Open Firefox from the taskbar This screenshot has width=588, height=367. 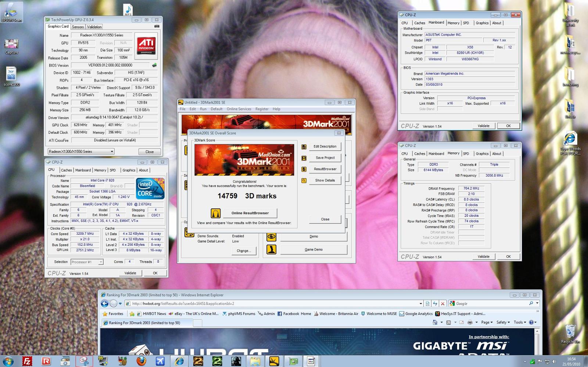point(141,361)
